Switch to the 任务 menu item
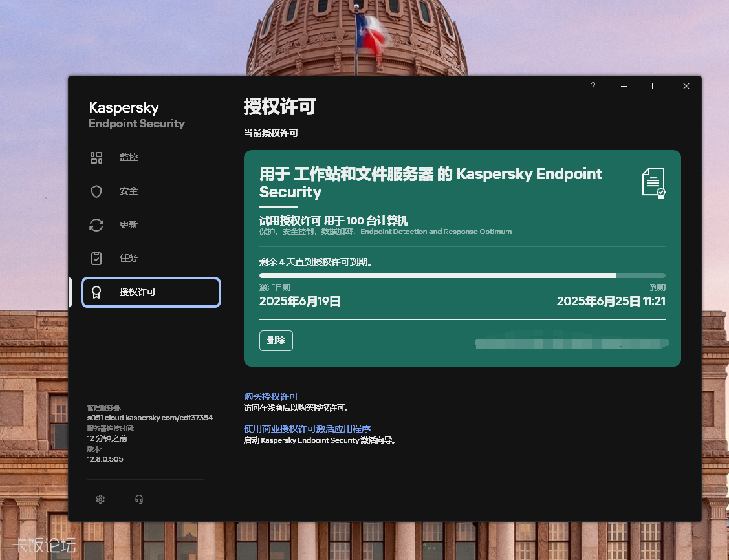This screenshot has width=729, height=560. pos(151,259)
